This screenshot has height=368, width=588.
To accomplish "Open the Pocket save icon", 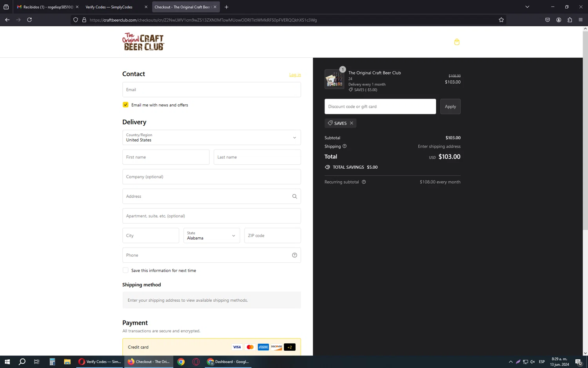I will coord(548,20).
